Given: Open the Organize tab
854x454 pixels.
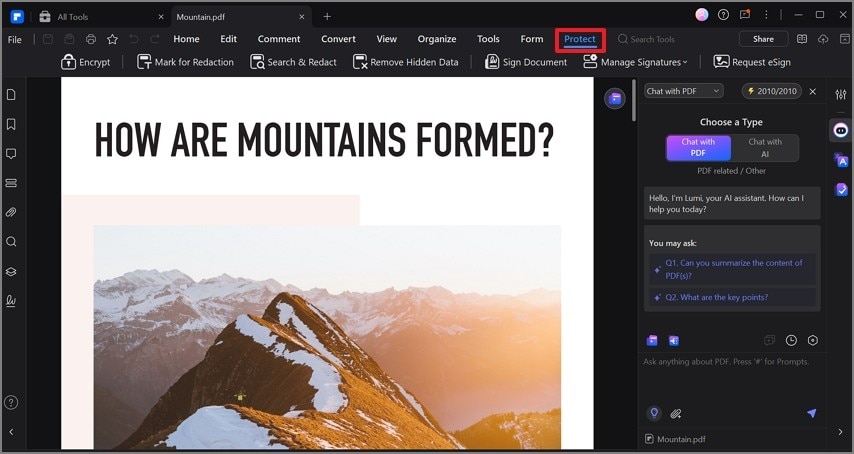Looking at the screenshot, I should coord(437,39).
